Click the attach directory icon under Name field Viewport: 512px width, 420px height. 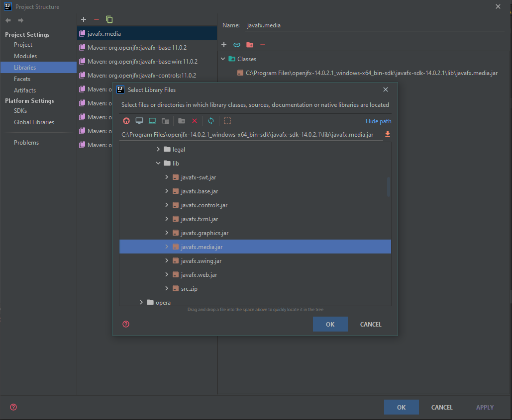click(249, 44)
